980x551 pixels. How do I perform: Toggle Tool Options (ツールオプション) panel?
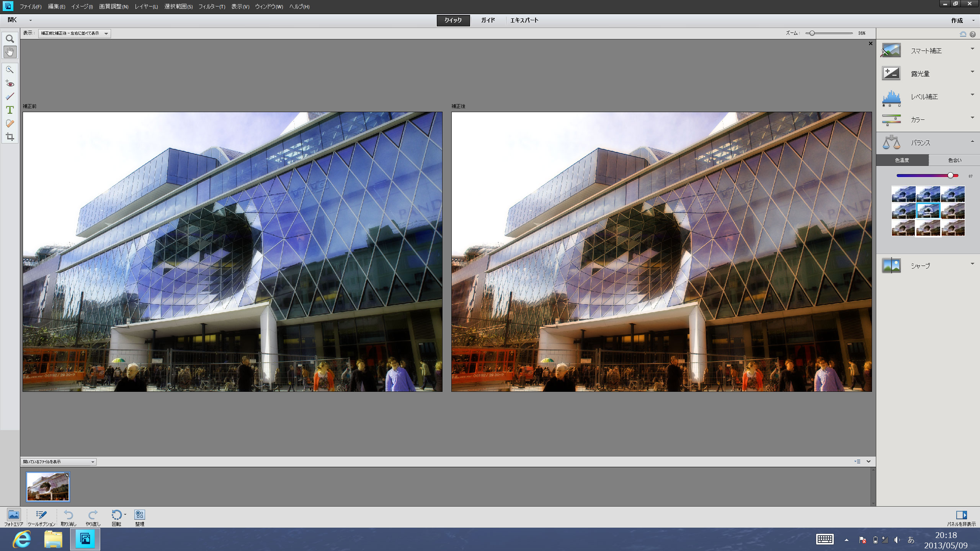pos(41,515)
